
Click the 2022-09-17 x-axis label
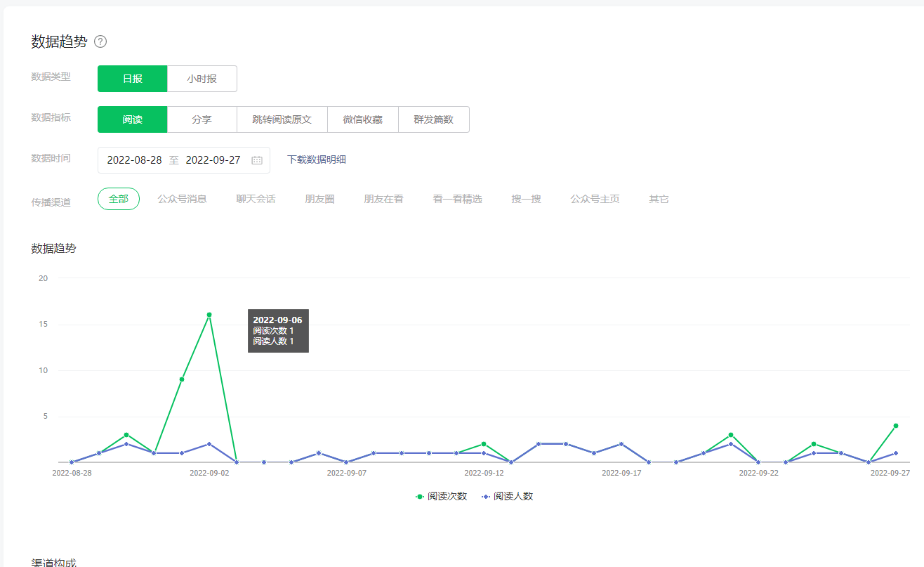pos(621,473)
